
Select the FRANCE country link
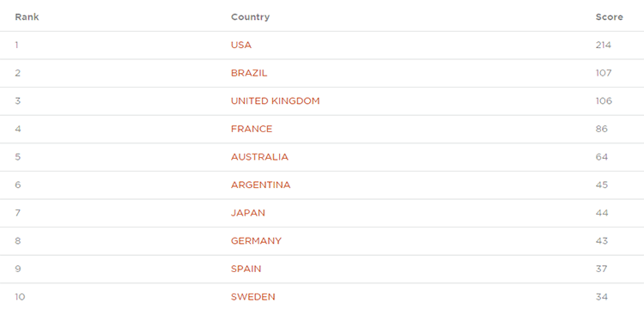tap(252, 129)
